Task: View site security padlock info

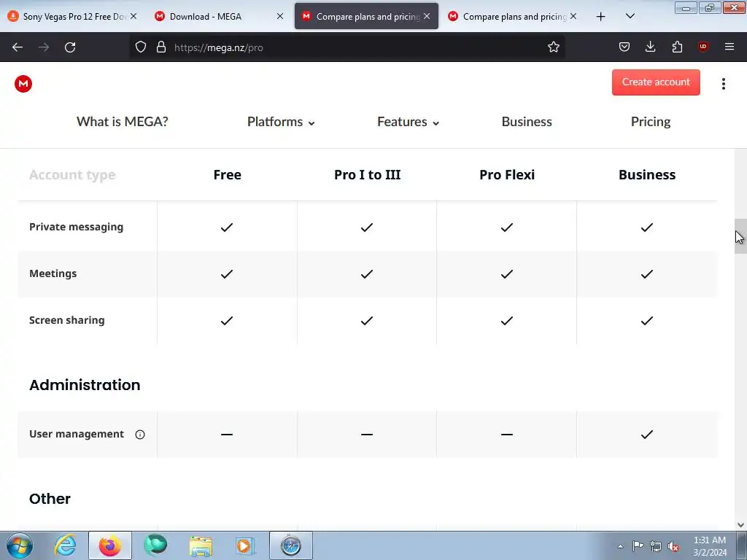Action: point(161,47)
